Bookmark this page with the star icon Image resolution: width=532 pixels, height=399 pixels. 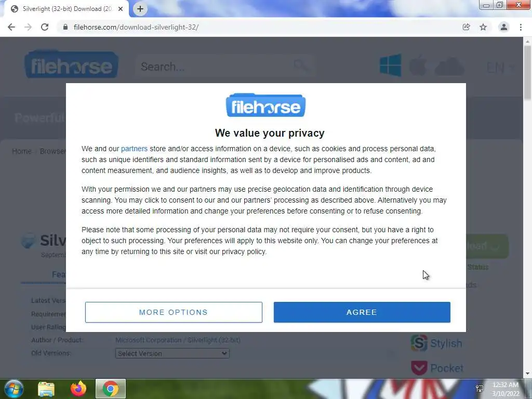pos(483,27)
